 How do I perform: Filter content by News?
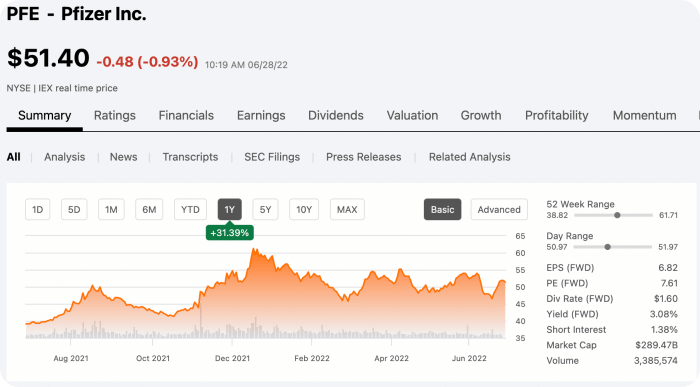(123, 157)
